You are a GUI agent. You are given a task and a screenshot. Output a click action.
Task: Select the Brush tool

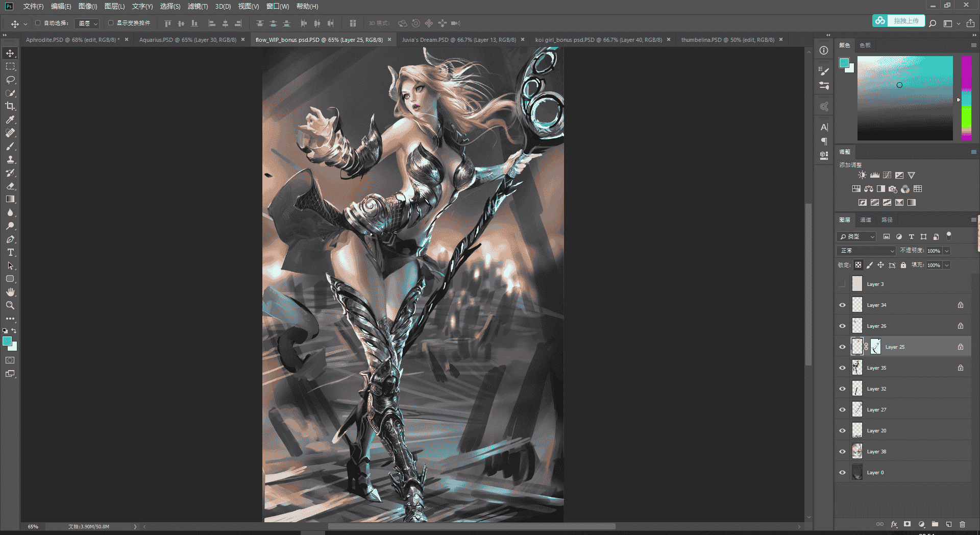[10, 147]
